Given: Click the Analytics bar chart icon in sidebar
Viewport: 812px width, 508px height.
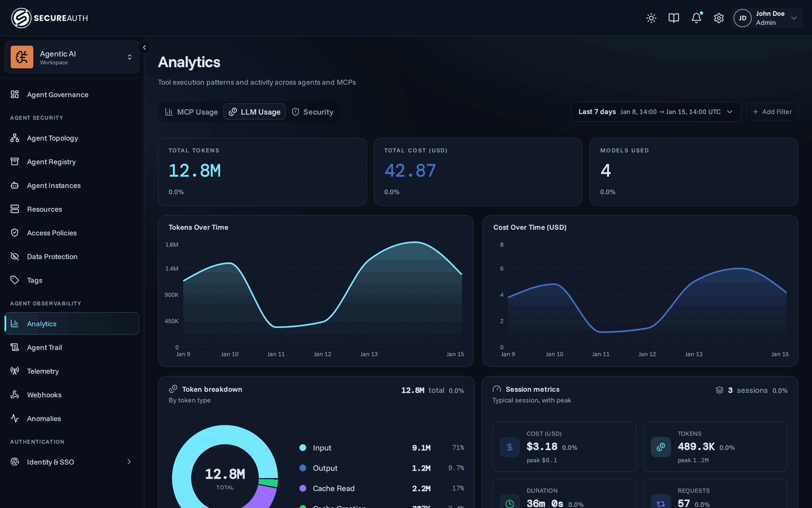Looking at the screenshot, I should tap(15, 323).
